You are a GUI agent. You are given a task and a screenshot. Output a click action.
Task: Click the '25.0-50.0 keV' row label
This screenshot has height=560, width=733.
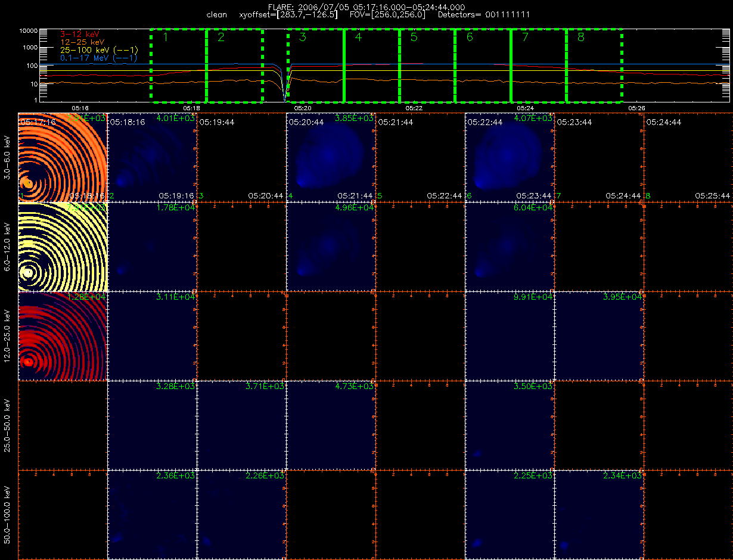[x=7, y=425]
